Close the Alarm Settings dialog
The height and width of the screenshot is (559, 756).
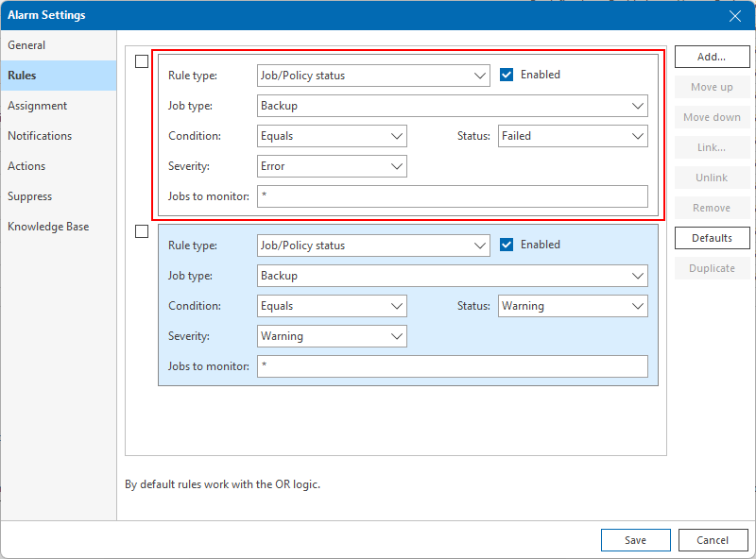(x=735, y=15)
